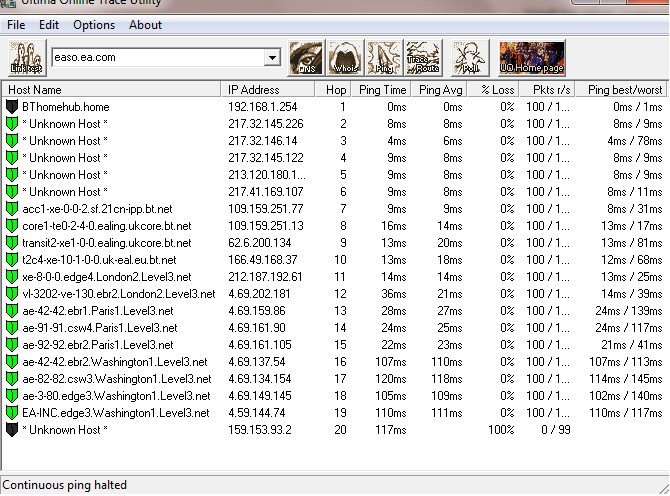
Task: Open the UO Home page button
Action: click(x=532, y=58)
